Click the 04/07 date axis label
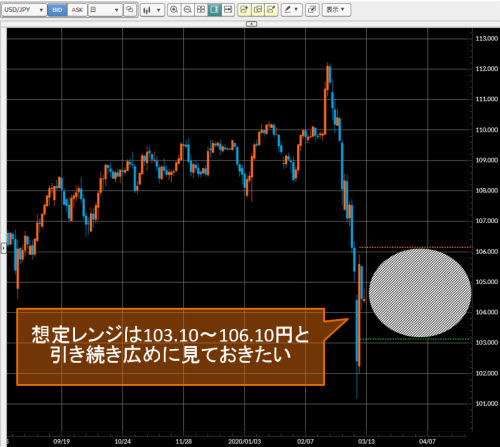The height and width of the screenshot is (447, 500). [427, 442]
